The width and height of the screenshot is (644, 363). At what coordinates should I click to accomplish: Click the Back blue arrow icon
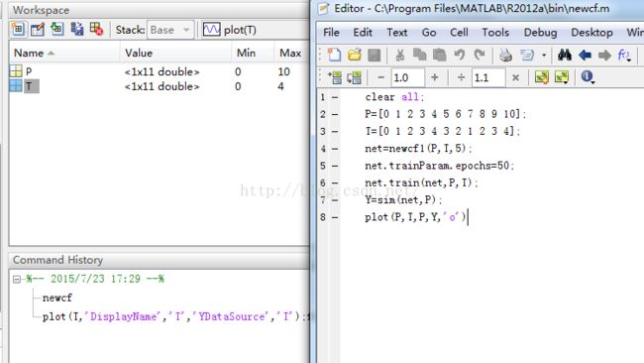click(585, 55)
